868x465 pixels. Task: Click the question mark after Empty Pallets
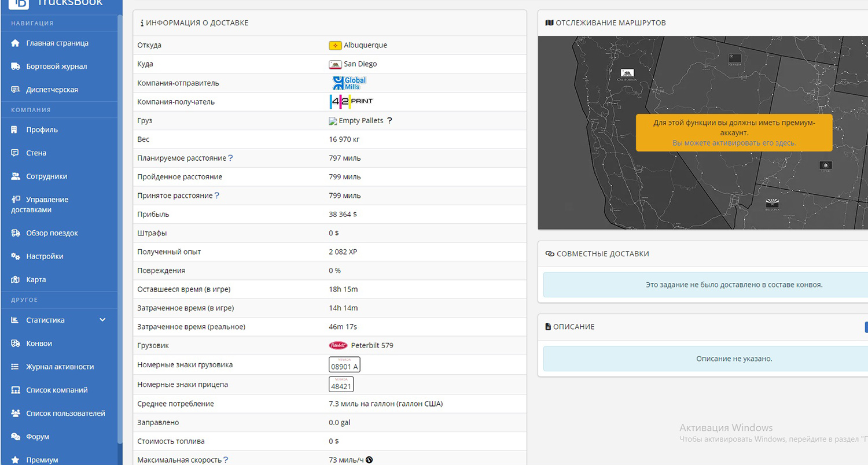click(x=389, y=121)
